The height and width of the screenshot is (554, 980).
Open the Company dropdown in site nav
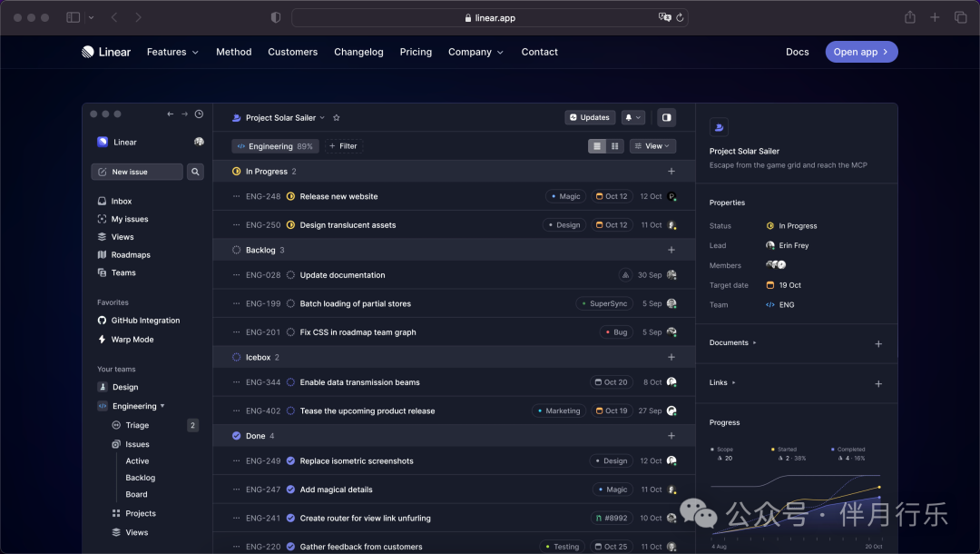[475, 52]
